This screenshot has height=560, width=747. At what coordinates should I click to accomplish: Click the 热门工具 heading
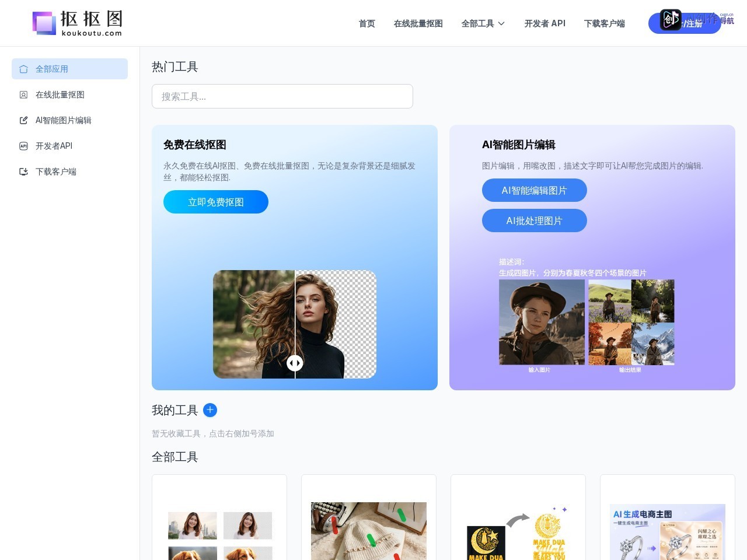[x=175, y=66]
